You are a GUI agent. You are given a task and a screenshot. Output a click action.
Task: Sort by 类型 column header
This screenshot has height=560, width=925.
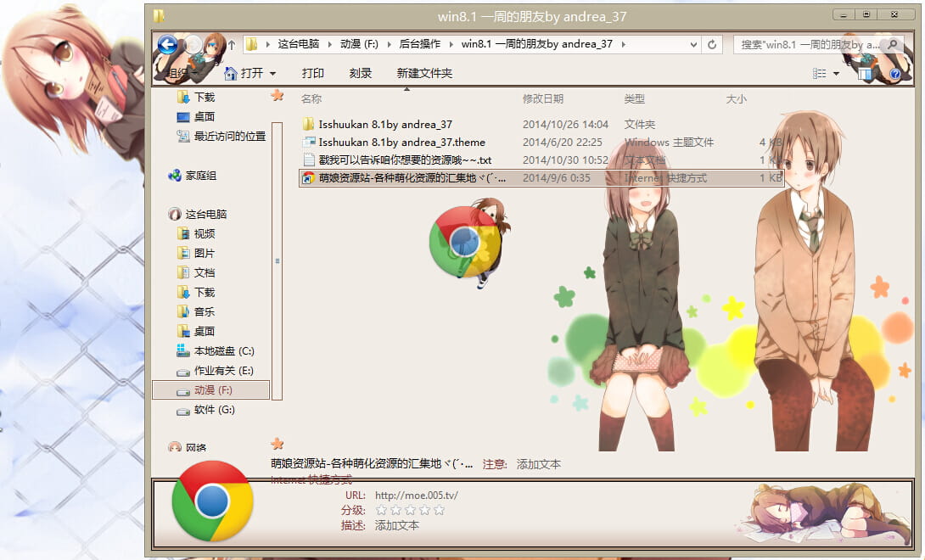point(634,99)
